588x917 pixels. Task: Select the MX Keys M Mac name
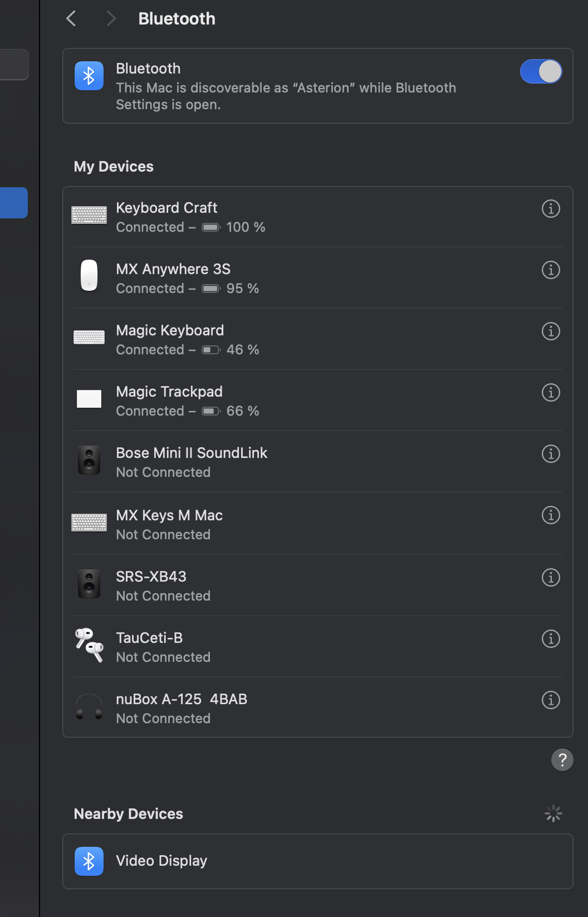(x=169, y=515)
